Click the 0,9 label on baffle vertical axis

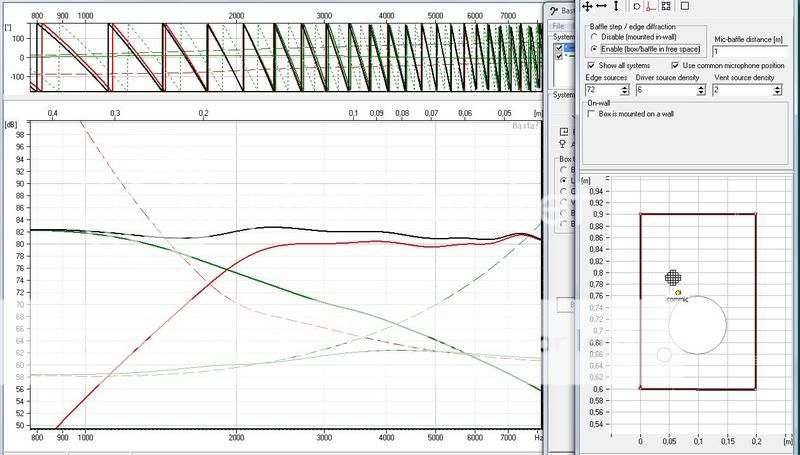click(598, 214)
